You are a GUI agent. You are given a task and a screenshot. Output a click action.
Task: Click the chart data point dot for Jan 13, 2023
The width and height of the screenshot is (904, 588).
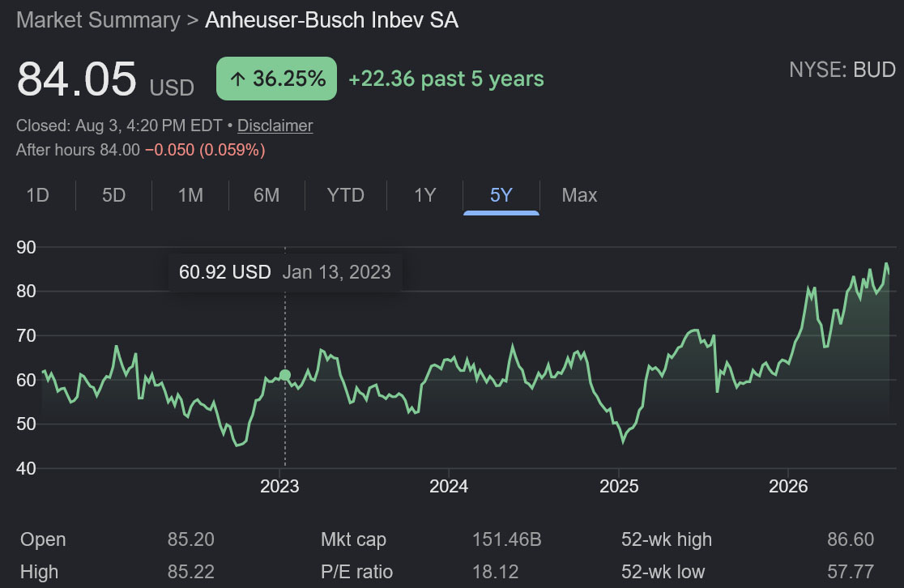(x=285, y=375)
